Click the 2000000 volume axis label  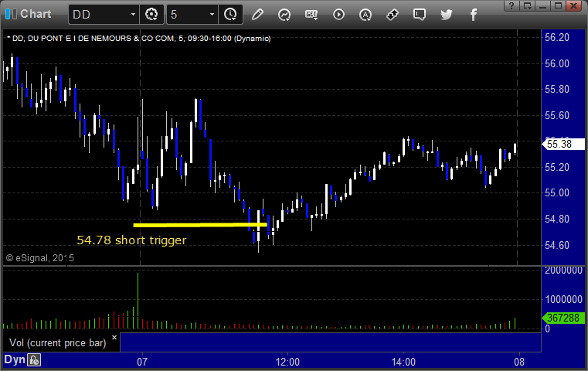(x=563, y=270)
